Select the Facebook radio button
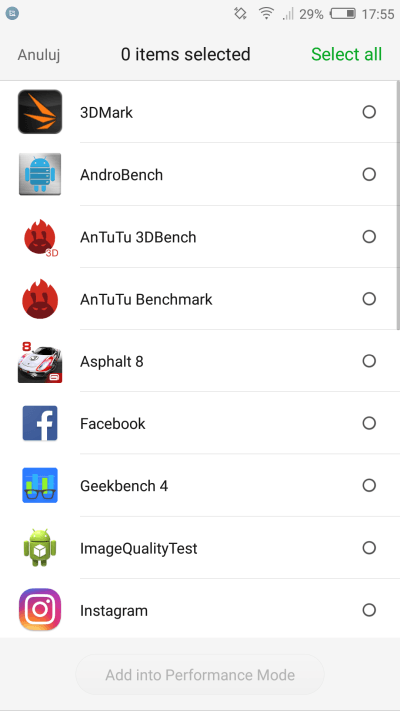Screen dimensions: 400x711 point(369,424)
